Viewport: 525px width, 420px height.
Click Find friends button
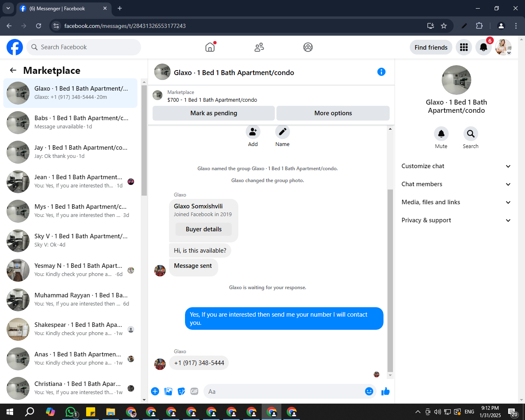coord(431,47)
